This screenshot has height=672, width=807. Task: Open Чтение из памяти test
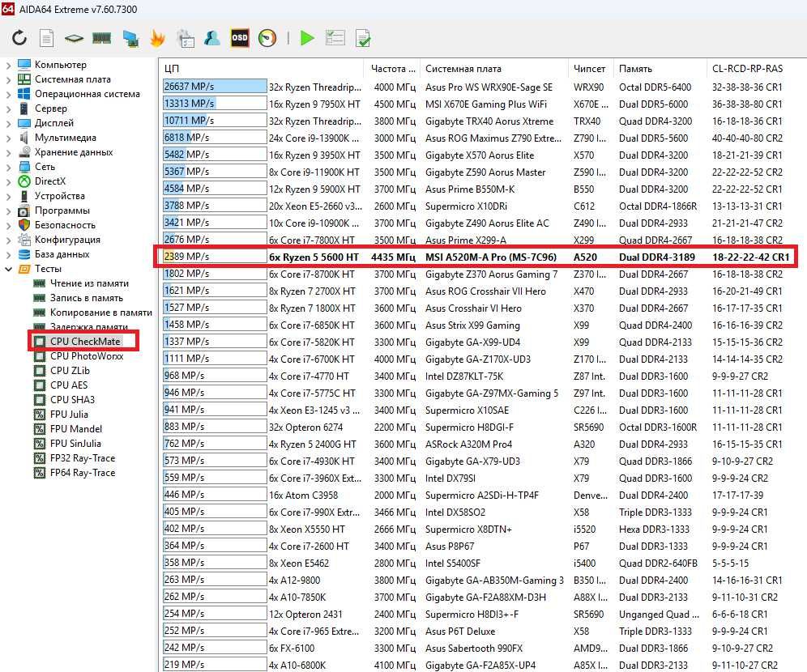(x=89, y=283)
